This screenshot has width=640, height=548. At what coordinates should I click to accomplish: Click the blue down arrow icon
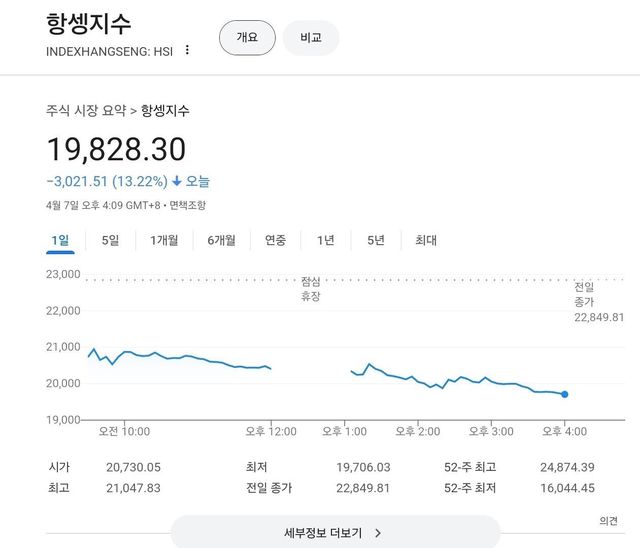coord(177,182)
